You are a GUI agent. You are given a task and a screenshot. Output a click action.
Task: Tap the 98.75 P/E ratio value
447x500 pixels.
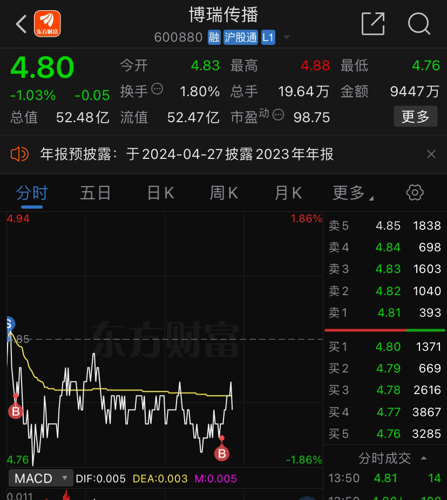coord(312,117)
